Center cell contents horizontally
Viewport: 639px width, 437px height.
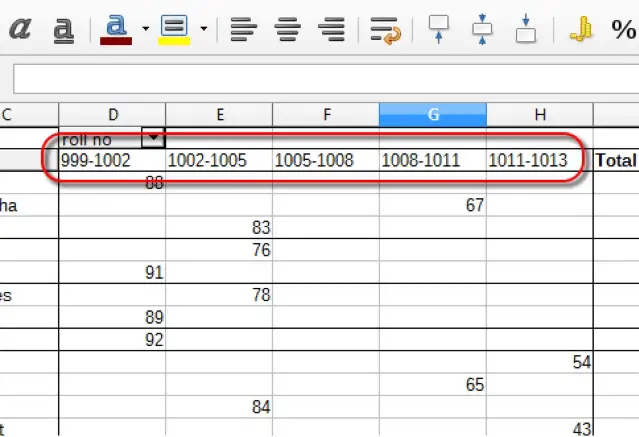(x=288, y=29)
